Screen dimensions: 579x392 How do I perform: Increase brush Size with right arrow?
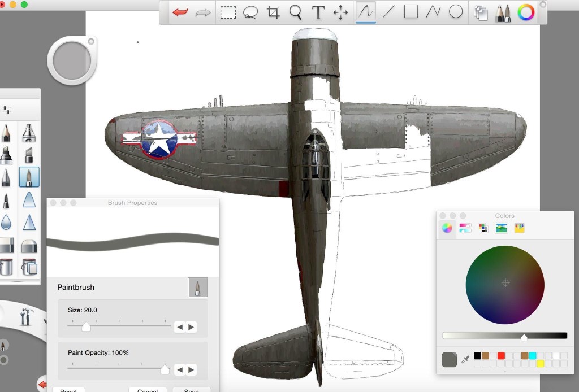192,327
